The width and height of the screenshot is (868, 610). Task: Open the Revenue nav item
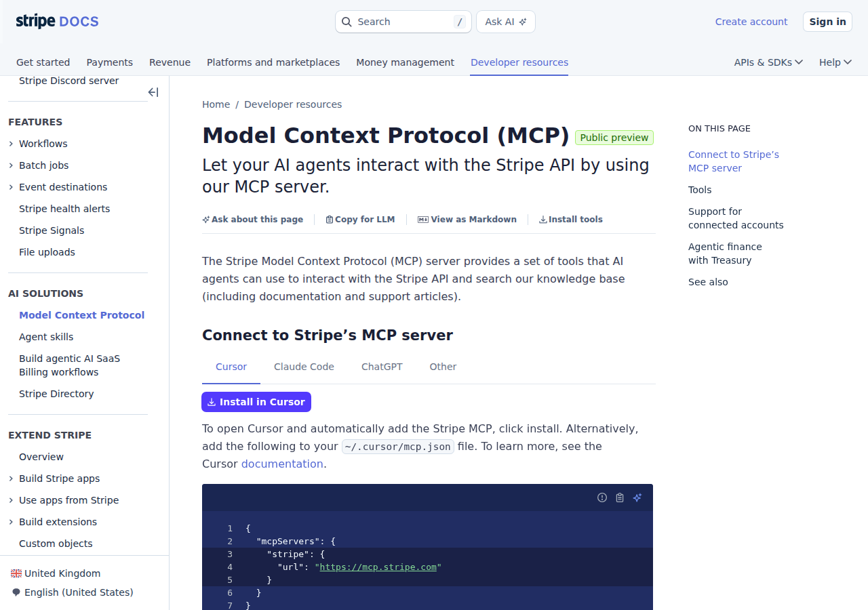[170, 62]
